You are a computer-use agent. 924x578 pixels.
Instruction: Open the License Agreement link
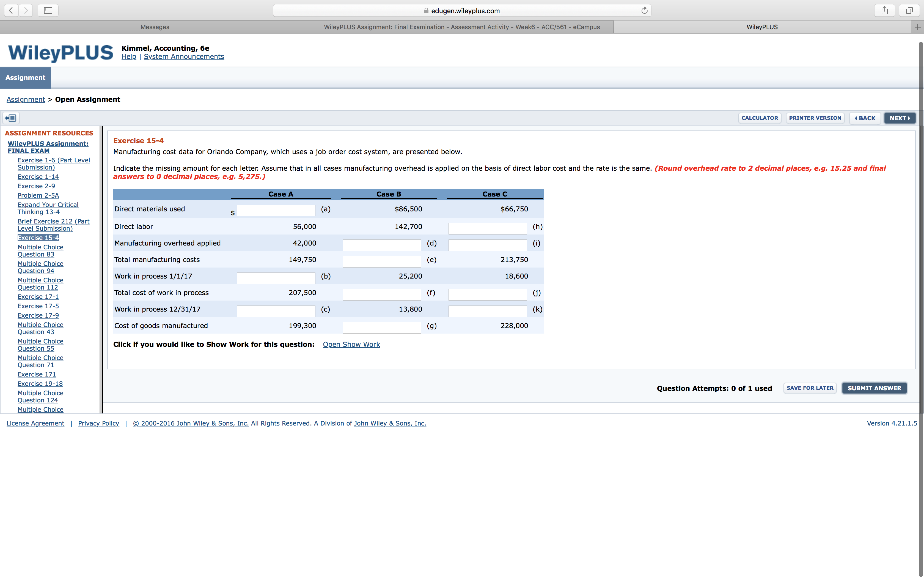tap(35, 423)
